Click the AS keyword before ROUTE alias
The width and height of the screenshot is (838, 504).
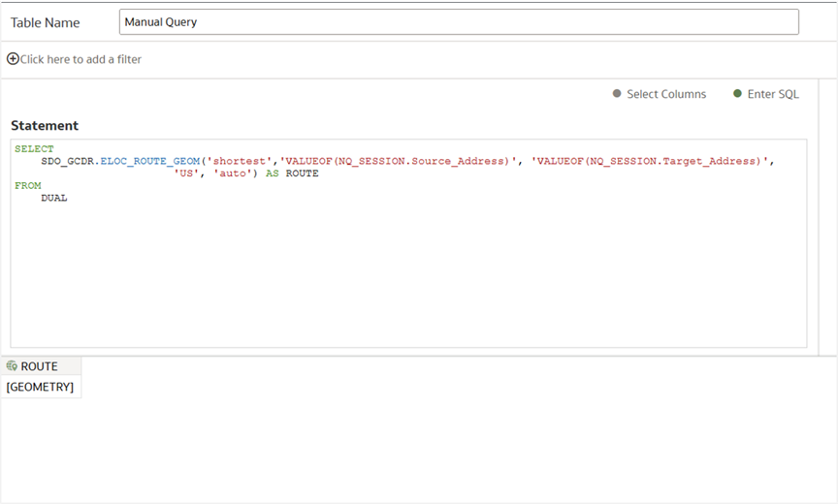click(272, 173)
